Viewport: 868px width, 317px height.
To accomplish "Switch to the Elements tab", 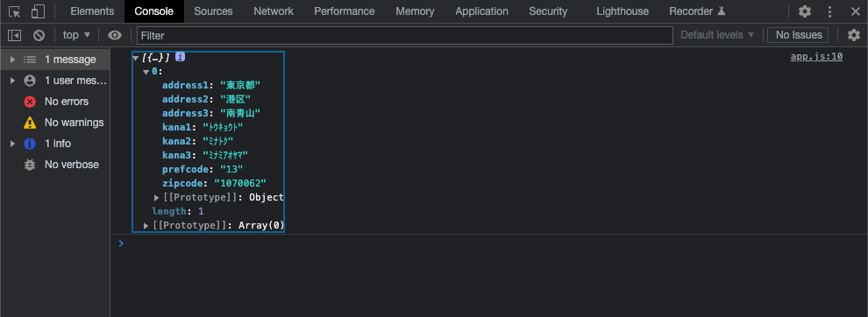I will point(92,11).
